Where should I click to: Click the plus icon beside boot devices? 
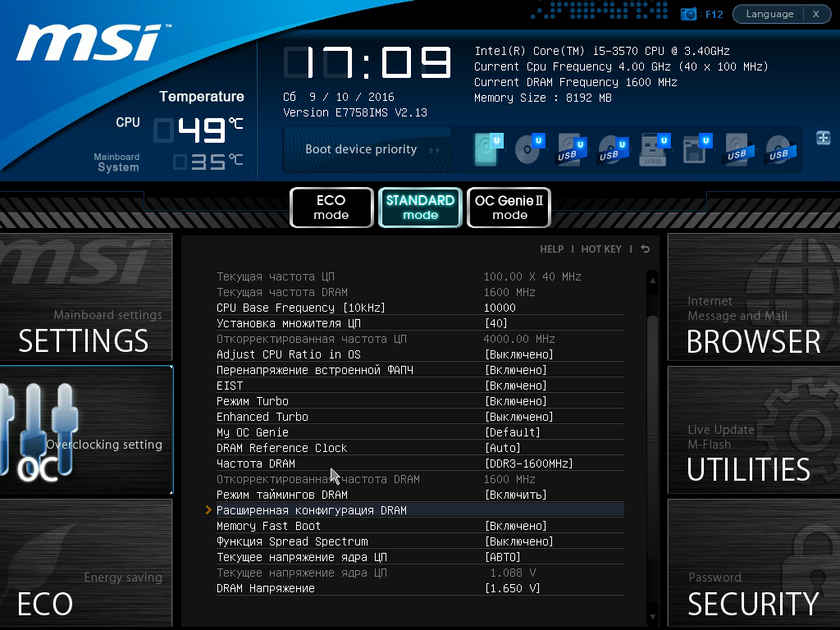tap(824, 138)
